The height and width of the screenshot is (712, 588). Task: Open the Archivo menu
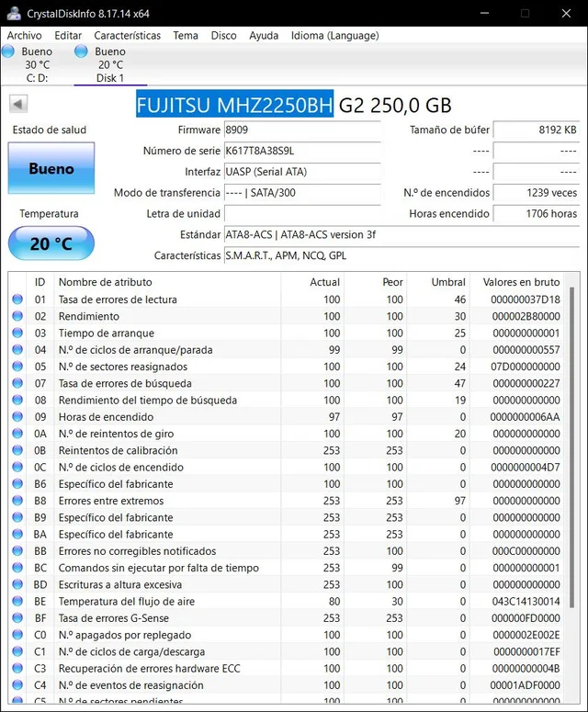(24, 35)
